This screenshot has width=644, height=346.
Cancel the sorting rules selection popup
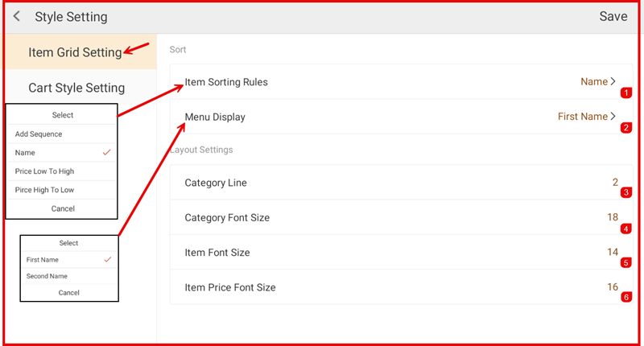click(x=62, y=208)
